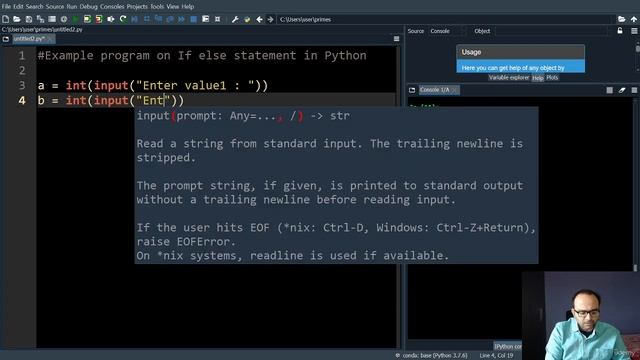Image resolution: width=640 pixels, height=360 pixels.
Task: Open a file using the folder icon
Action: (x=17, y=19)
